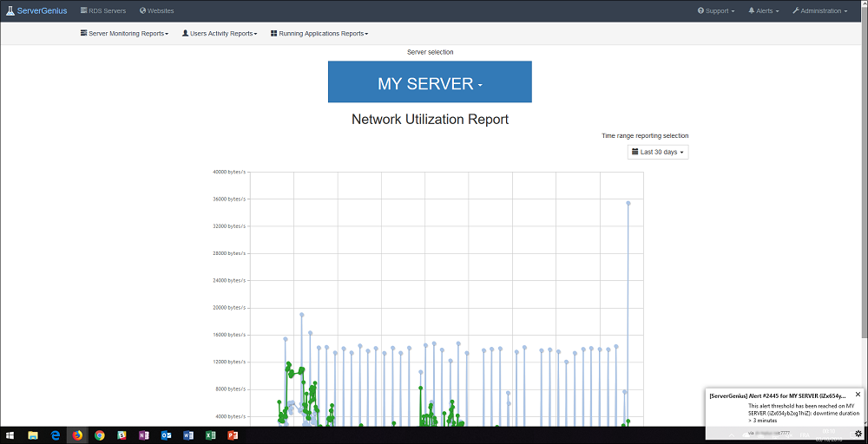Open Users Activity Reports menu
The height and width of the screenshot is (444, 868).
(x=220, y=34)
